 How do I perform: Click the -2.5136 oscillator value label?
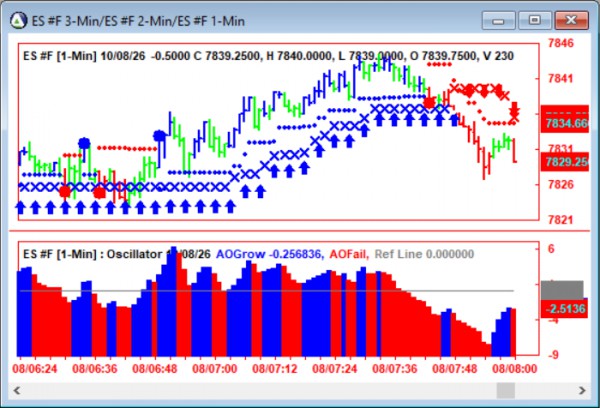(565, 308)
